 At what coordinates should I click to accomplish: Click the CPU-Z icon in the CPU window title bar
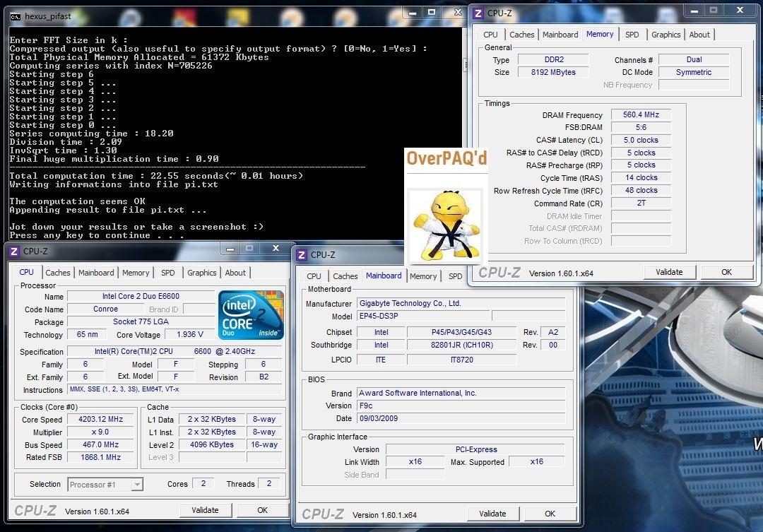[14, 251]
